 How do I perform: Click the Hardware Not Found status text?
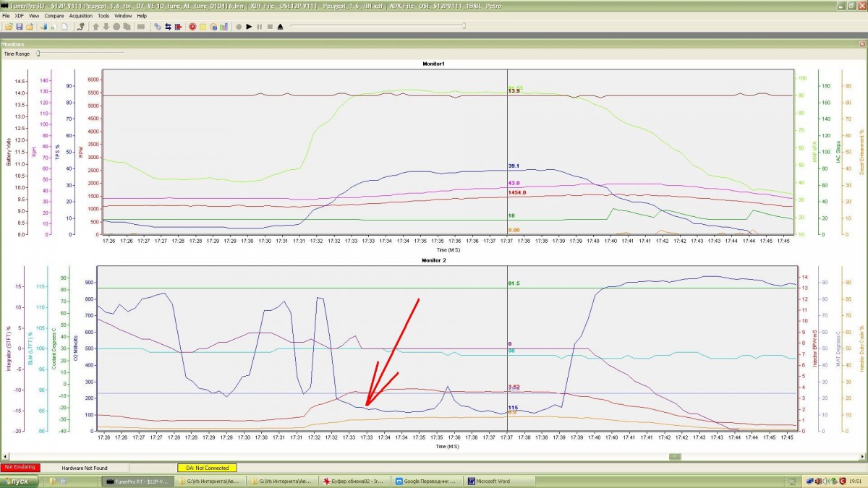click(84, 468)
